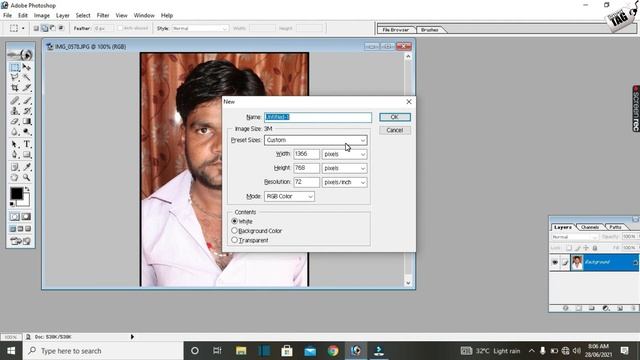
Task: Click the add layer mask icon
Action: coord(579,308)
